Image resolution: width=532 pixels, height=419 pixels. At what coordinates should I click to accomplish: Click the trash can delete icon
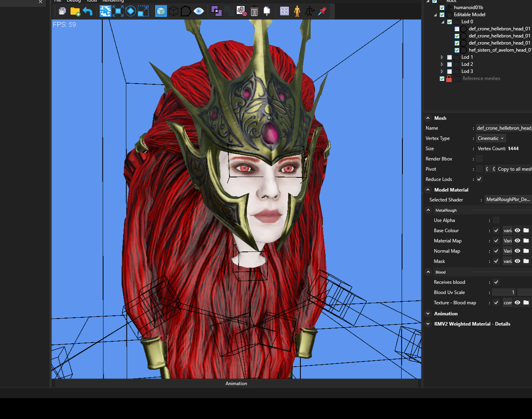(254, 11)
